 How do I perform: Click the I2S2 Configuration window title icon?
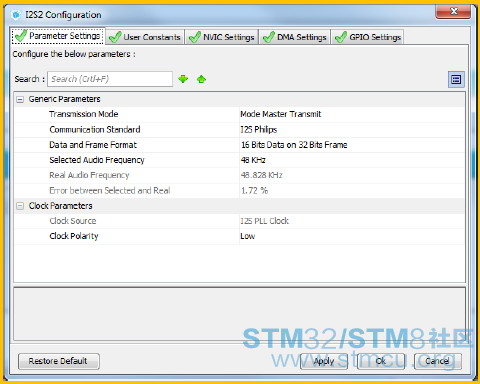coord(16,15)
